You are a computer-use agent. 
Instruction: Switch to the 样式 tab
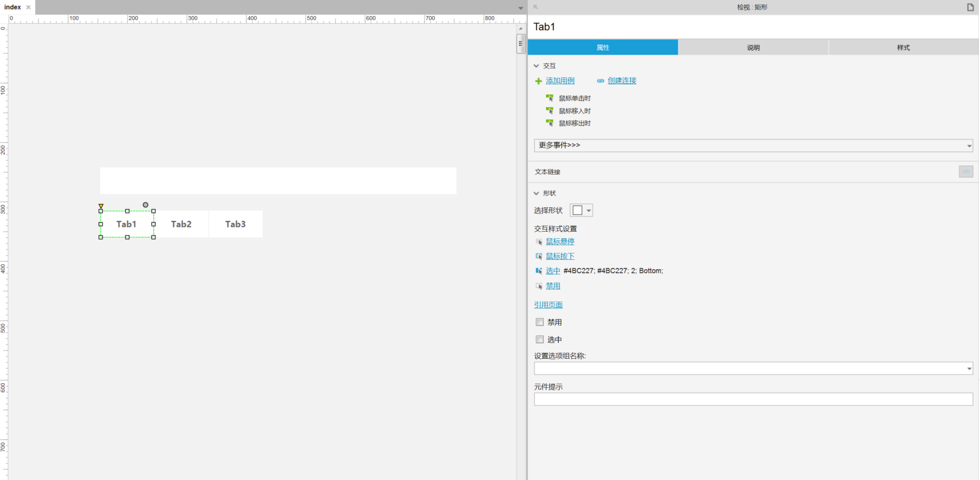click(x=903, y=48)
